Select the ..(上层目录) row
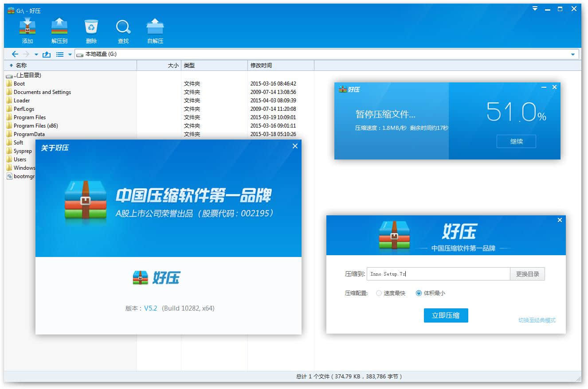Screen dimensions: 588x389 (x=159, y=75)
